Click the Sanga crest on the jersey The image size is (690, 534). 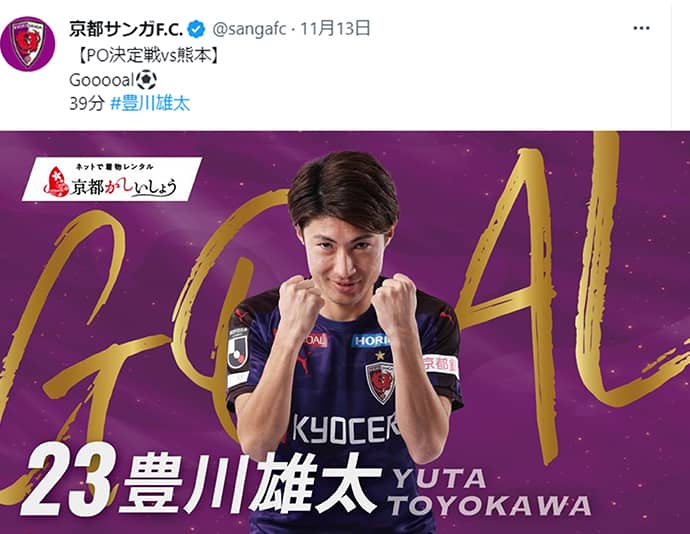[380, 383]
